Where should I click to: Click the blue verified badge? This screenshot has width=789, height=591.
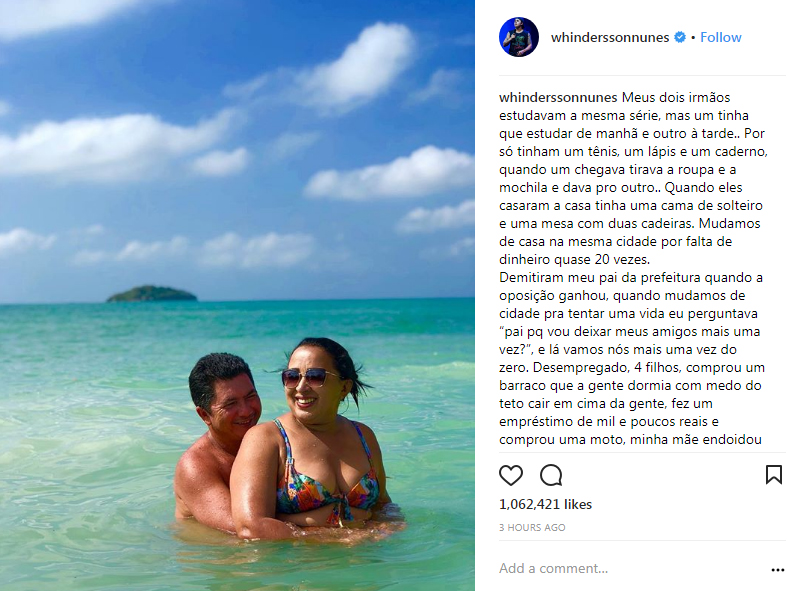(680, 37)
